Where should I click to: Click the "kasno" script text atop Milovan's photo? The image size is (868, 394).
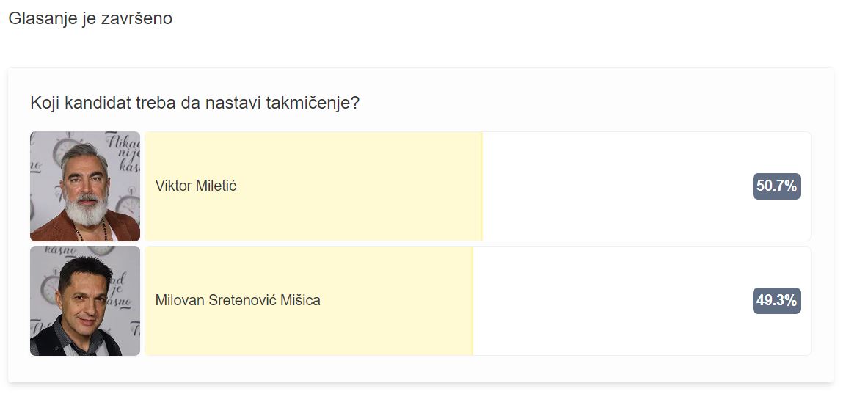(x=60, y=251)
